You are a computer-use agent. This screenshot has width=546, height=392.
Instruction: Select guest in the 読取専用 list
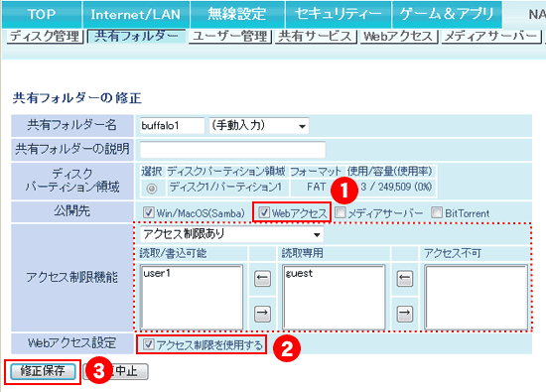click(299, 273)
